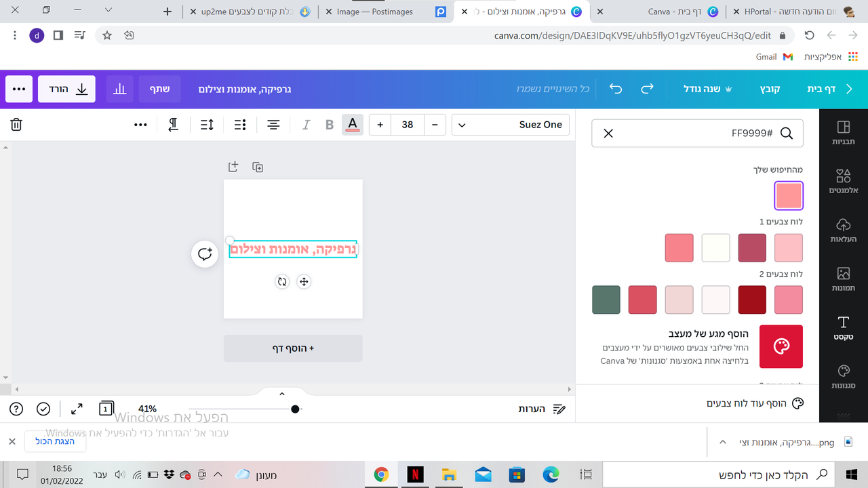Click the Download (הורד) button
868x488 pixels.
coord(66,89)
